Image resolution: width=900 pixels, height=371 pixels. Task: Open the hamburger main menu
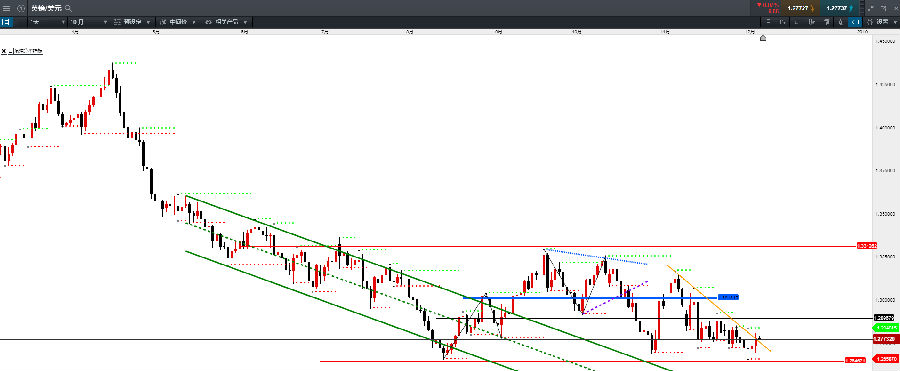click(7, 8)
